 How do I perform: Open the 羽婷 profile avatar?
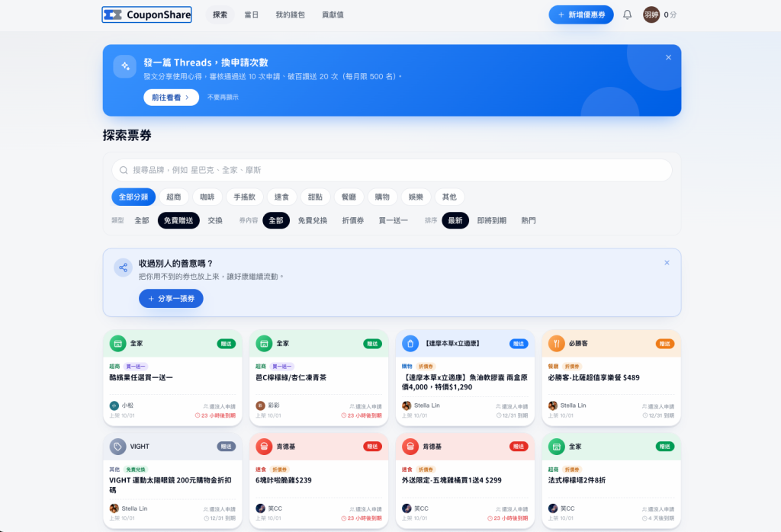(x=651, y=15)
